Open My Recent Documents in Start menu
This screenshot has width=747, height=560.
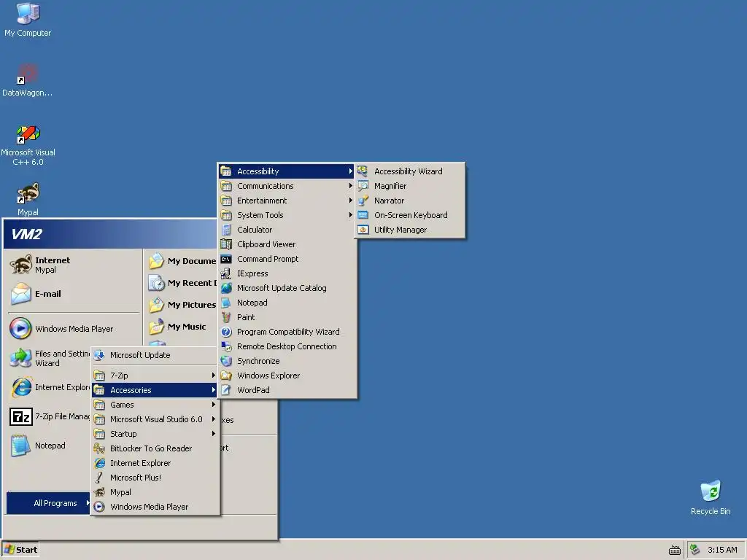click(x=182, y=283)
